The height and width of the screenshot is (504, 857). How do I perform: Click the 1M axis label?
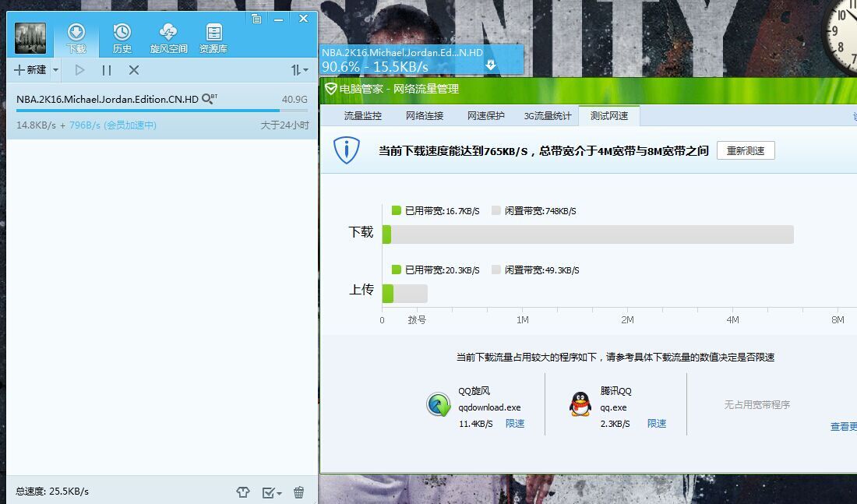click(x=523, y=320)
